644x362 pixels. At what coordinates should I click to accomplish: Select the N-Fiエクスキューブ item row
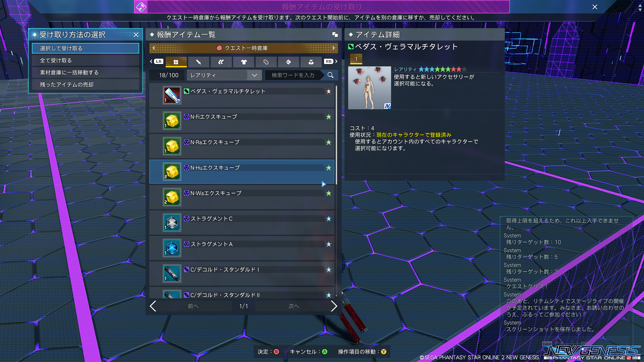click(x=242, y=121)
